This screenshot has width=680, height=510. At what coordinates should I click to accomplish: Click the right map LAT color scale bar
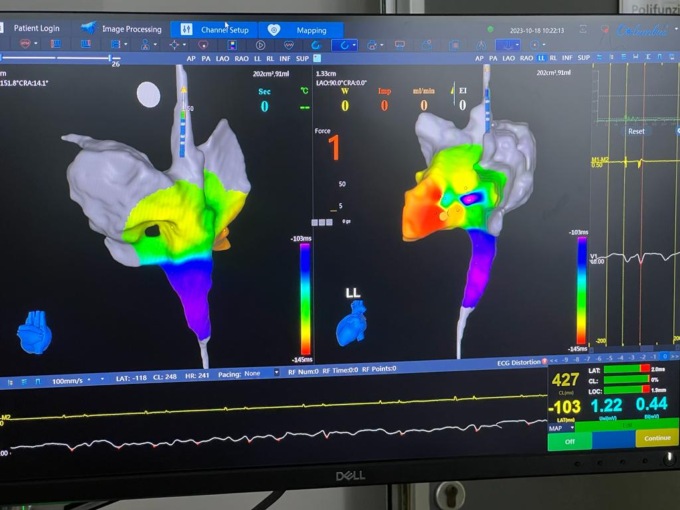pos(582,291)
